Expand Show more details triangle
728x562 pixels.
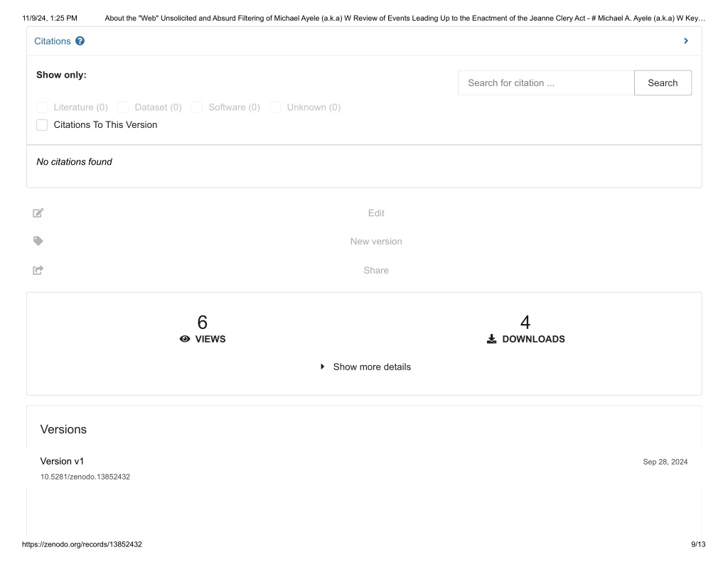[x=322, y=367]
